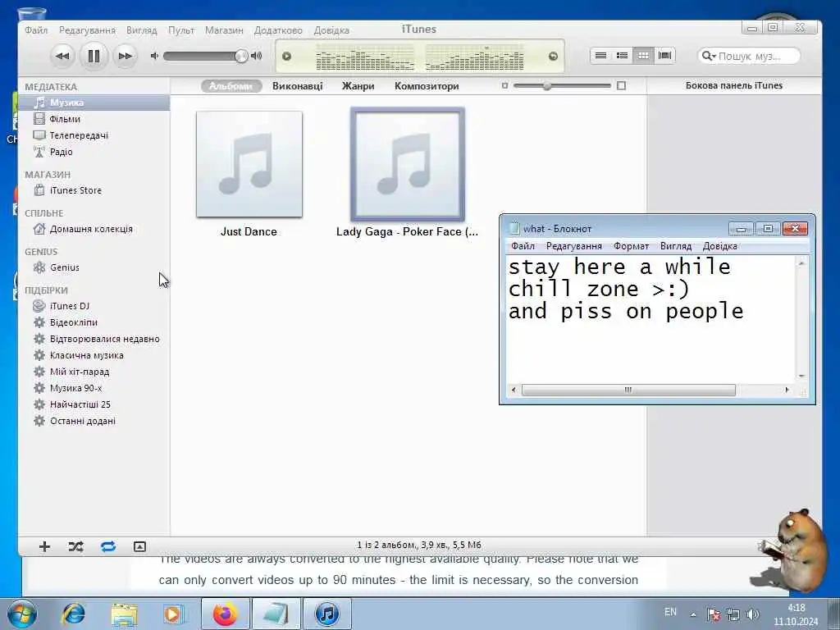
Task: Click the small artwork size icon
Action: coord(504,85)
